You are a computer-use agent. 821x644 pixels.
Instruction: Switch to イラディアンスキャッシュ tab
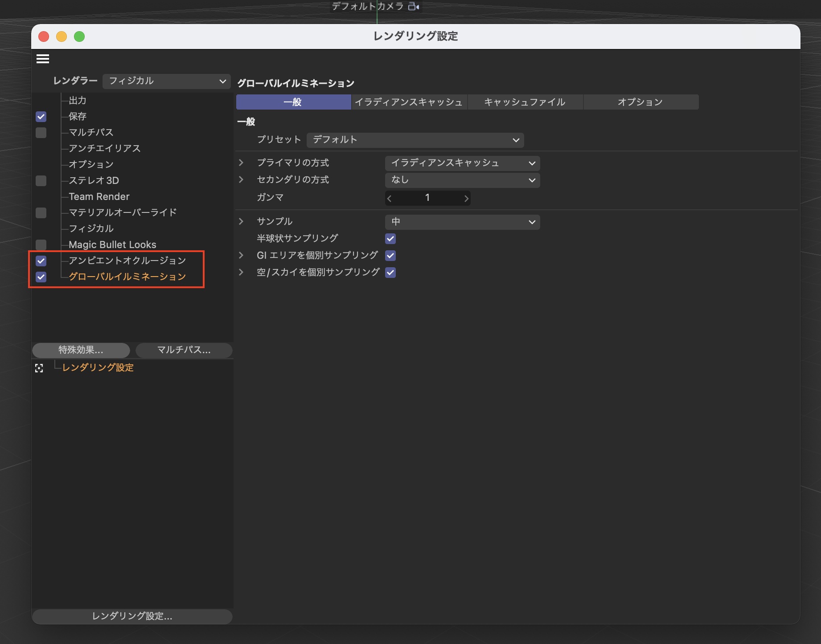[409, 102]
